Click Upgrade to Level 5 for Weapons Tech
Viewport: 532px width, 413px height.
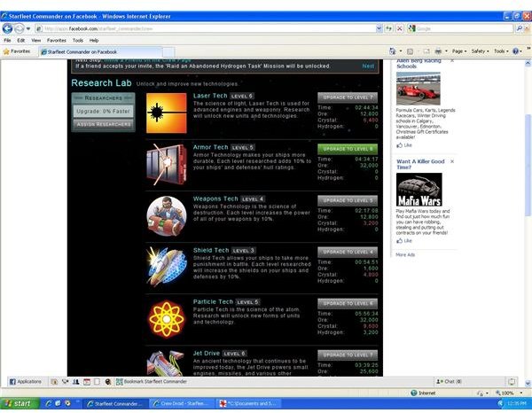[348, 200]
